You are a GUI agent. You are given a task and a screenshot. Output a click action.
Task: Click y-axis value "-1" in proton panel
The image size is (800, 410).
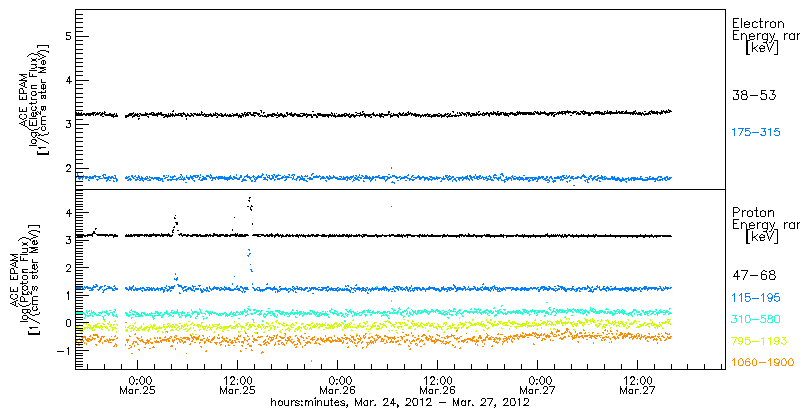[x=64, y=350]
